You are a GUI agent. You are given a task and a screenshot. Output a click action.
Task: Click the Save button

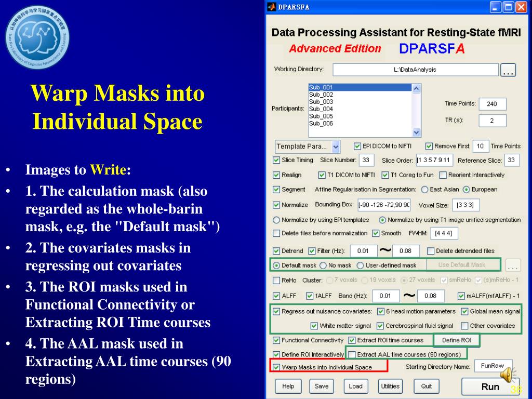(321, 387)
